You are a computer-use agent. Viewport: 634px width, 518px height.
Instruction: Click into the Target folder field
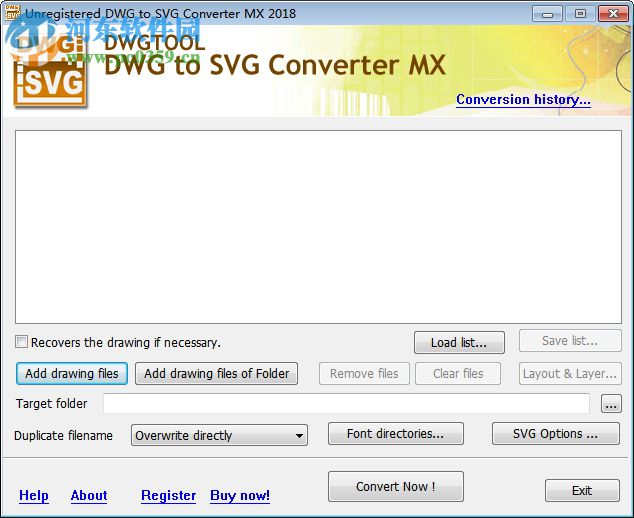[347, 403]
